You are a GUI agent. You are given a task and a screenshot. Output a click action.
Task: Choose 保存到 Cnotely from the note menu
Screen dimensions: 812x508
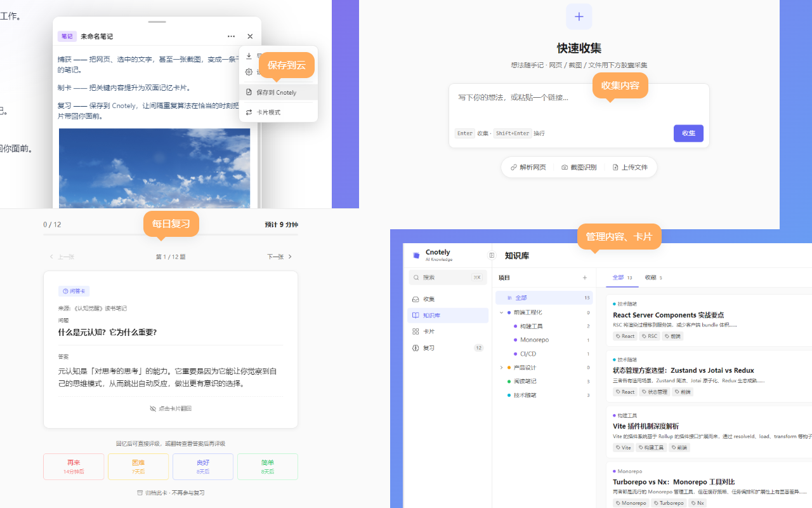pos(278,92)
